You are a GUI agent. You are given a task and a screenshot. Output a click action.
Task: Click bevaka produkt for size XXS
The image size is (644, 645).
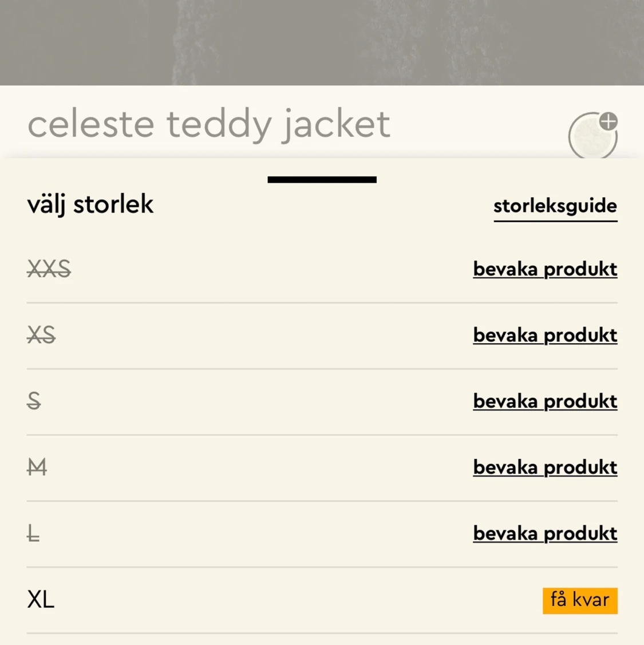point(545,269)
